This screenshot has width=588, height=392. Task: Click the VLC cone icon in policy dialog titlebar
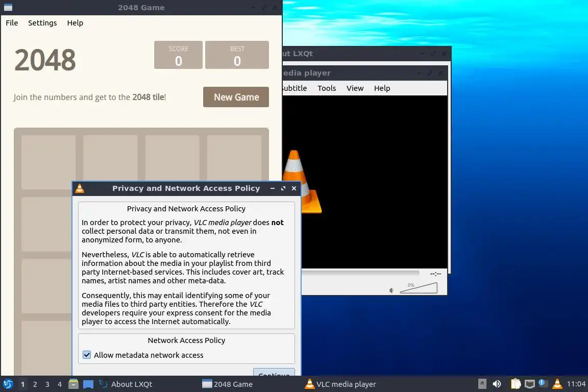pos(80,188)
